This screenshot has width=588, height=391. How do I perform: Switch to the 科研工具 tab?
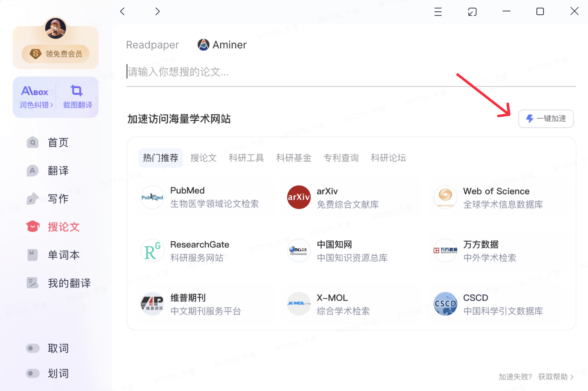pyautogui.click(x=246, y=158)
